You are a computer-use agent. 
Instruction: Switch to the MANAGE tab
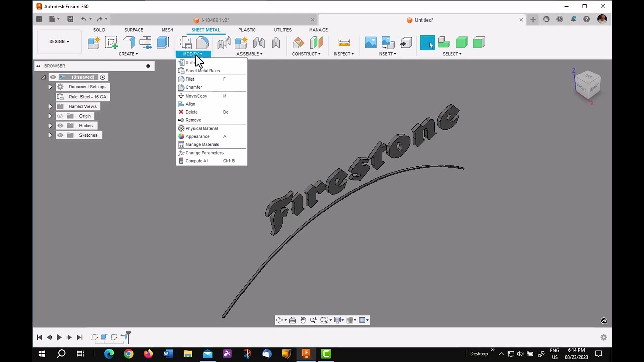click(318, 30)
